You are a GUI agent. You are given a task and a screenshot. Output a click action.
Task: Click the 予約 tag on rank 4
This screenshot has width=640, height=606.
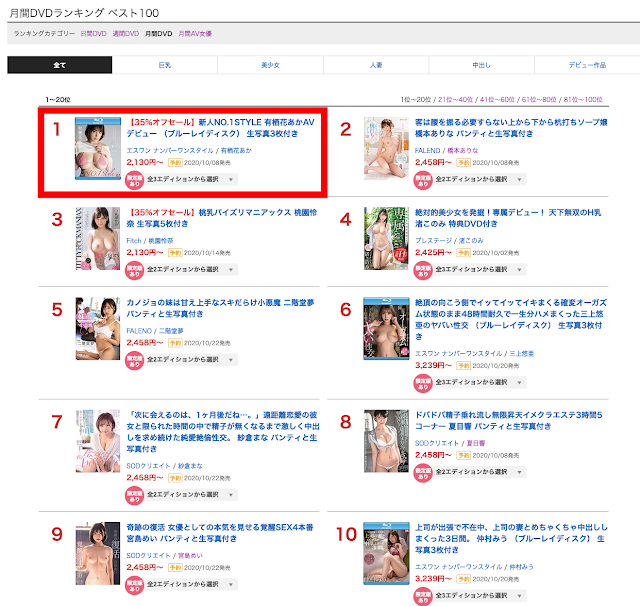464,253
